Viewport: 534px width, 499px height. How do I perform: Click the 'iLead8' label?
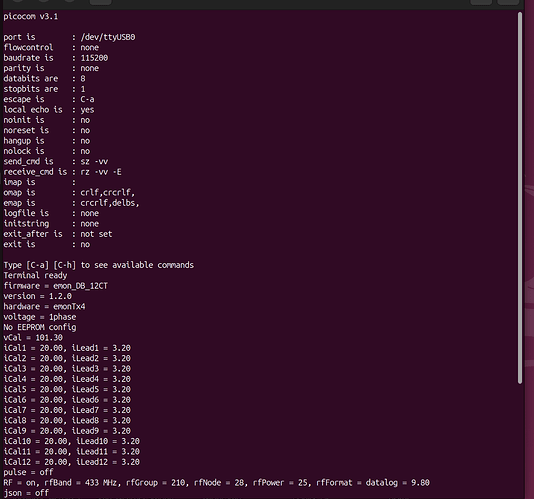pos(85,420)
